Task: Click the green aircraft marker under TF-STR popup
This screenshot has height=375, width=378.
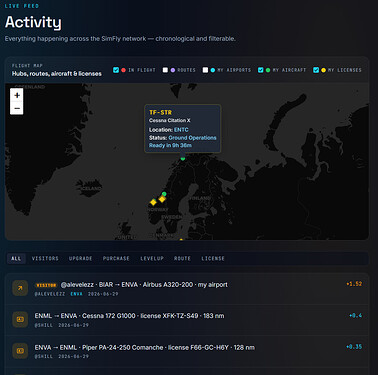Action: click(x=183, y=158)
